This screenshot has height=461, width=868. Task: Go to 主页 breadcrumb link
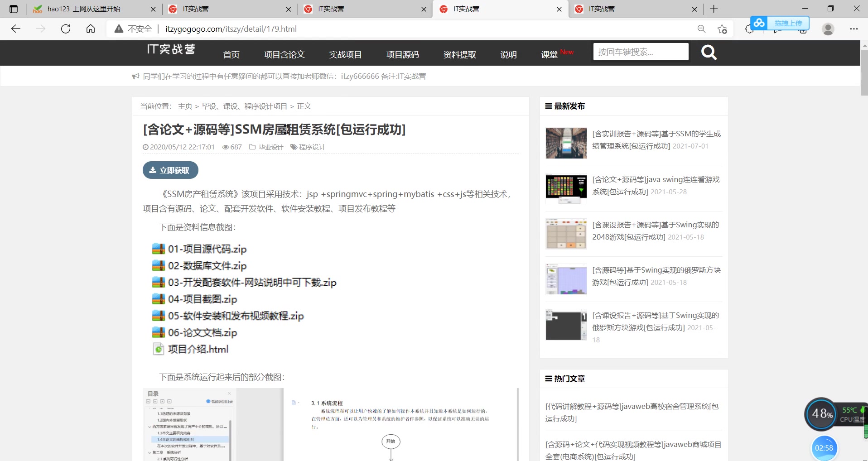185,106
